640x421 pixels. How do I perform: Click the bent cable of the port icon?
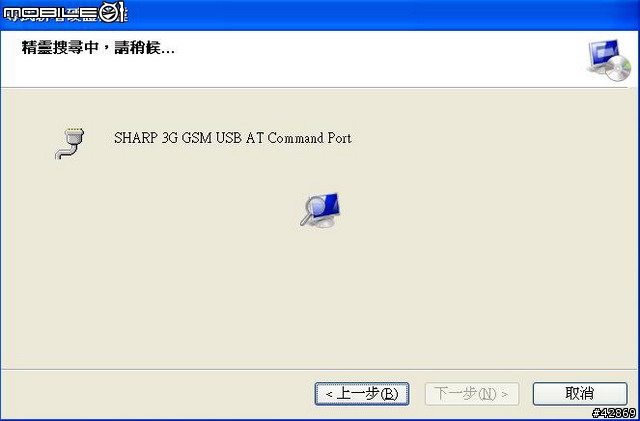tap(64, 154)
